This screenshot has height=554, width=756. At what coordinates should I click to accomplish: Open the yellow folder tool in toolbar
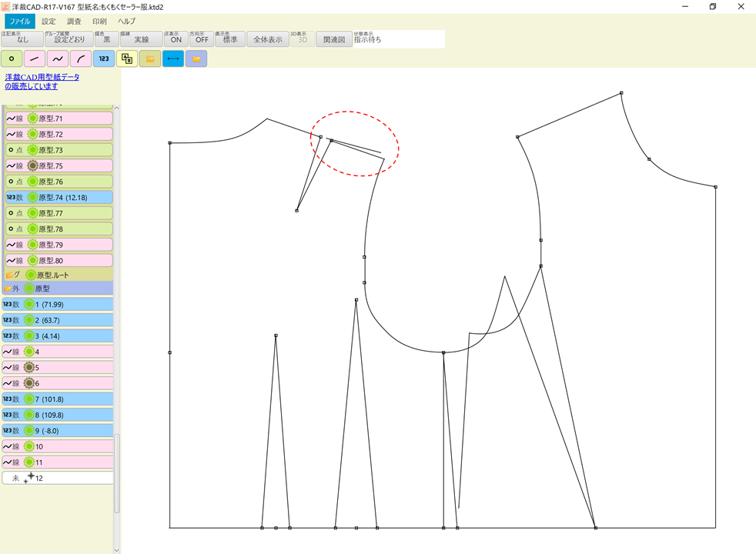[150, 58]
